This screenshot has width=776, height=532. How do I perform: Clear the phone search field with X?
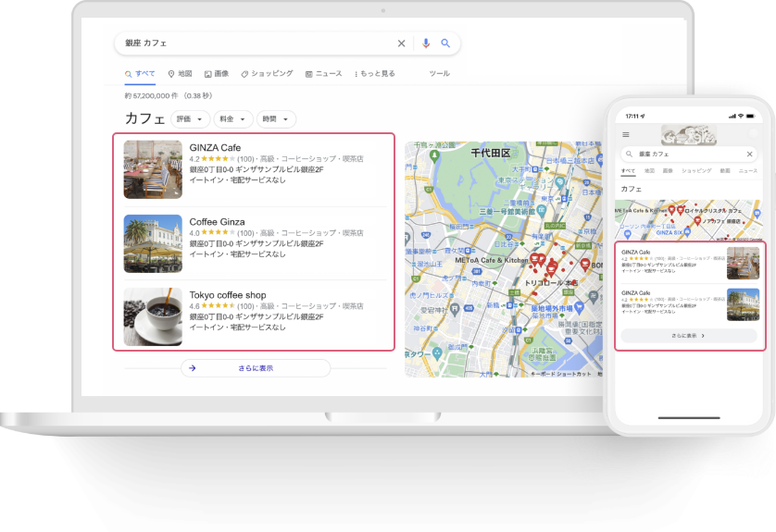749,155
